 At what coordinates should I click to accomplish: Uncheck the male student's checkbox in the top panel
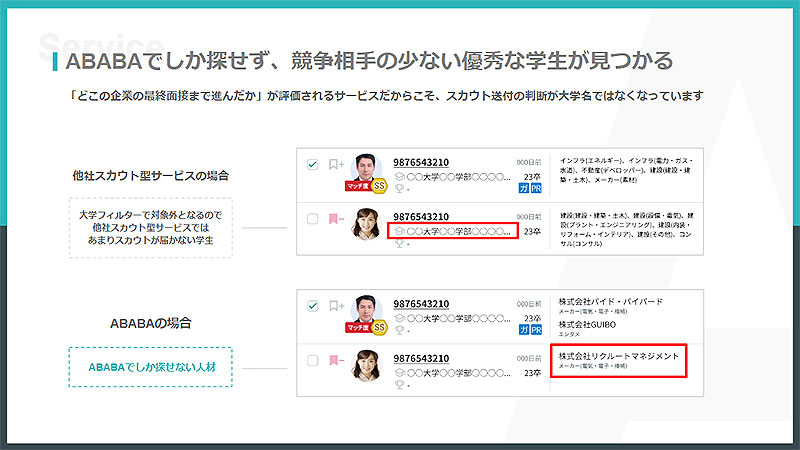(x=313, y=163)
